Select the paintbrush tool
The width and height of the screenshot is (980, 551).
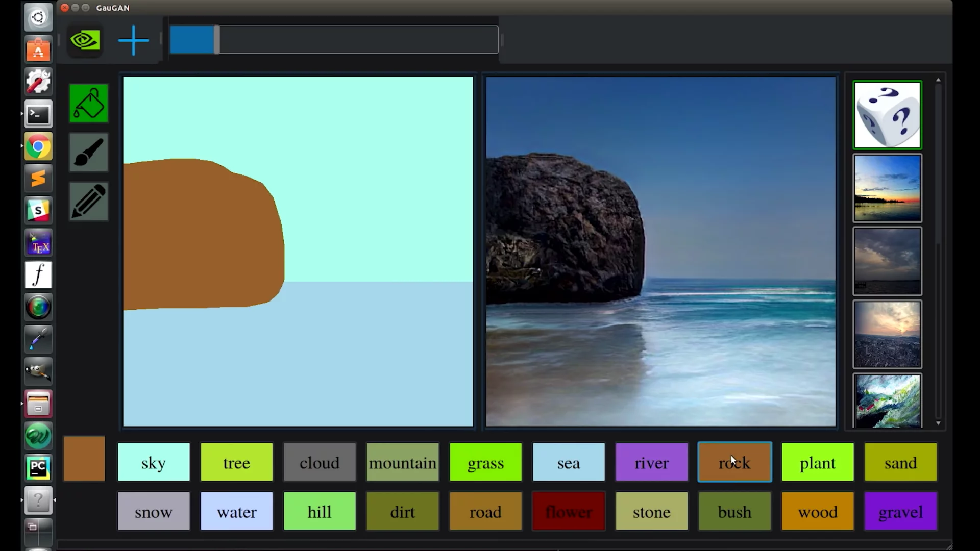click(89, 153)
